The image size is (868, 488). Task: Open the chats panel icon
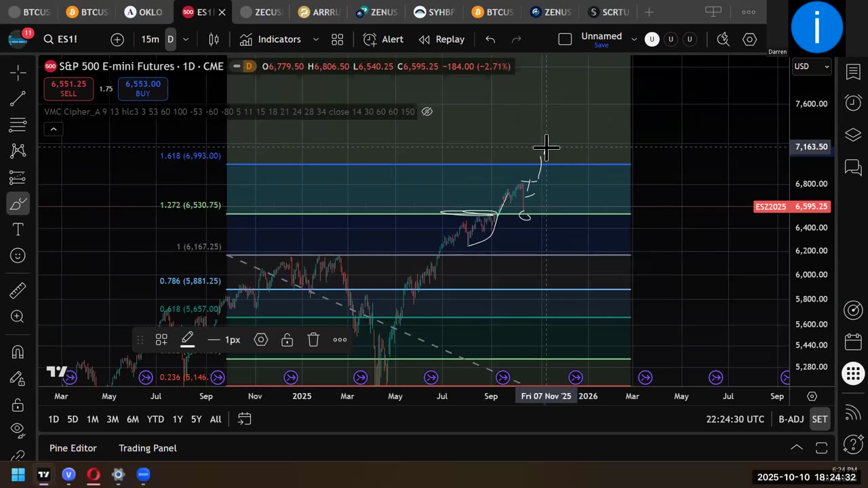click(853, 167)
